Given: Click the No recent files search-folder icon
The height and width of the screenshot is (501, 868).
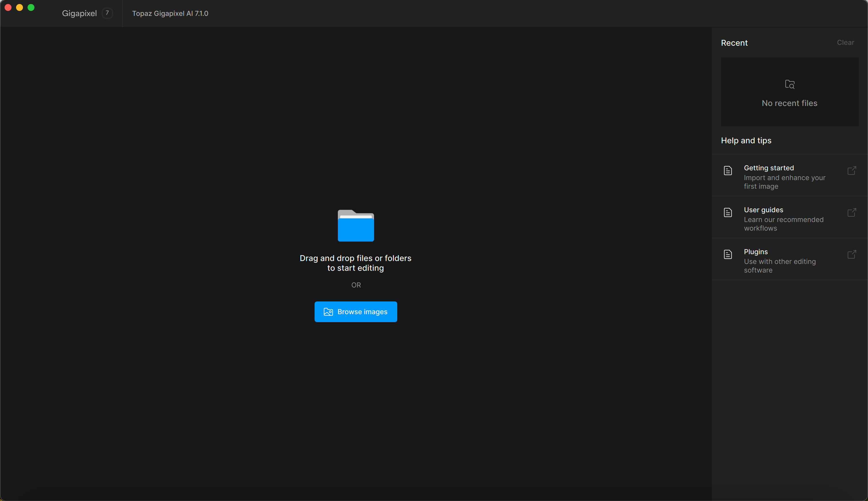Looking at the screenshot, I should click(x=790, y=84).
